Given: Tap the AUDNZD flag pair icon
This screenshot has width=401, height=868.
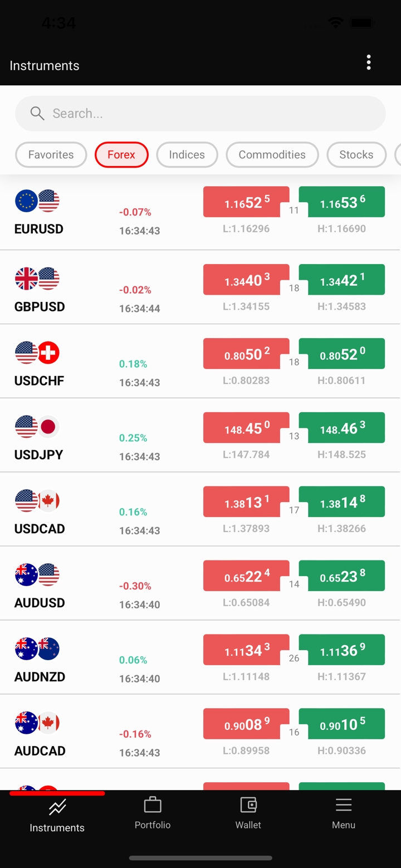Looking at the screenshot, I should pos(37,649).
